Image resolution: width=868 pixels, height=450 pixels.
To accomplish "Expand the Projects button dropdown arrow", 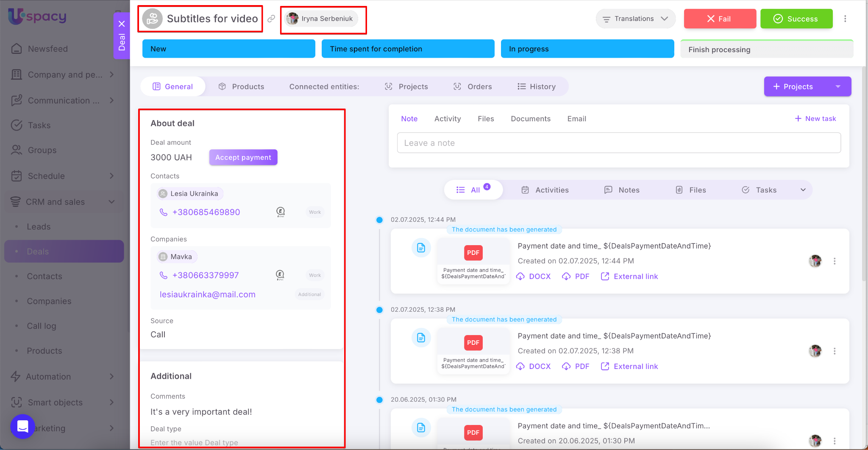I will (838, 87).
